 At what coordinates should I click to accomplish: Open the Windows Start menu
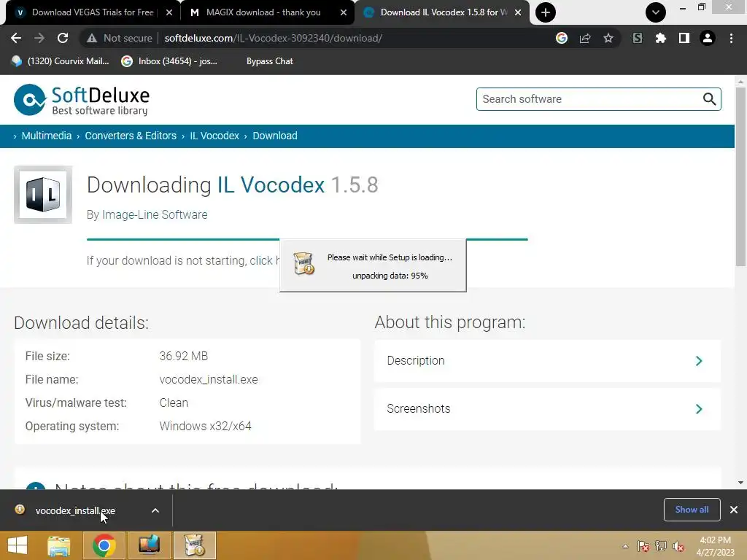[18, 545]
